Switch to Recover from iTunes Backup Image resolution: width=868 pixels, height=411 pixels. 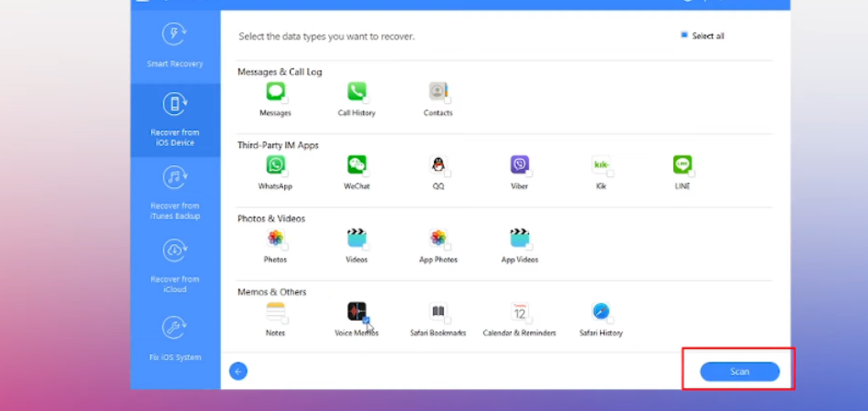(175, 192)
